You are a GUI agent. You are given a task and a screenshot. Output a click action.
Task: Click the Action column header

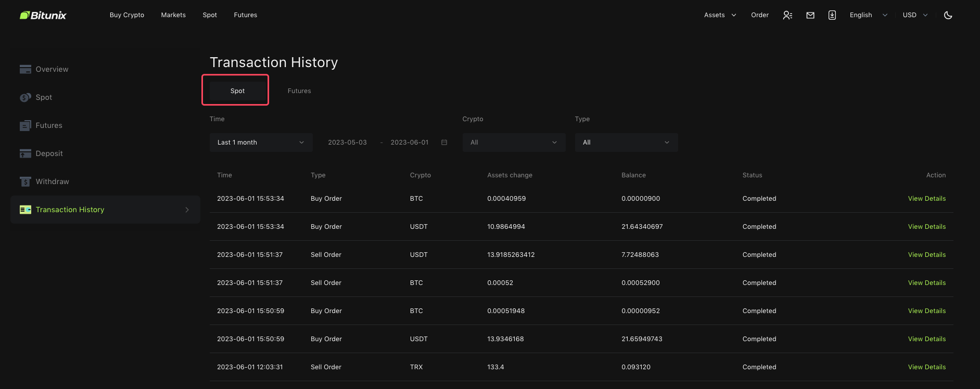pyautogui.click(x=936, y=175)
